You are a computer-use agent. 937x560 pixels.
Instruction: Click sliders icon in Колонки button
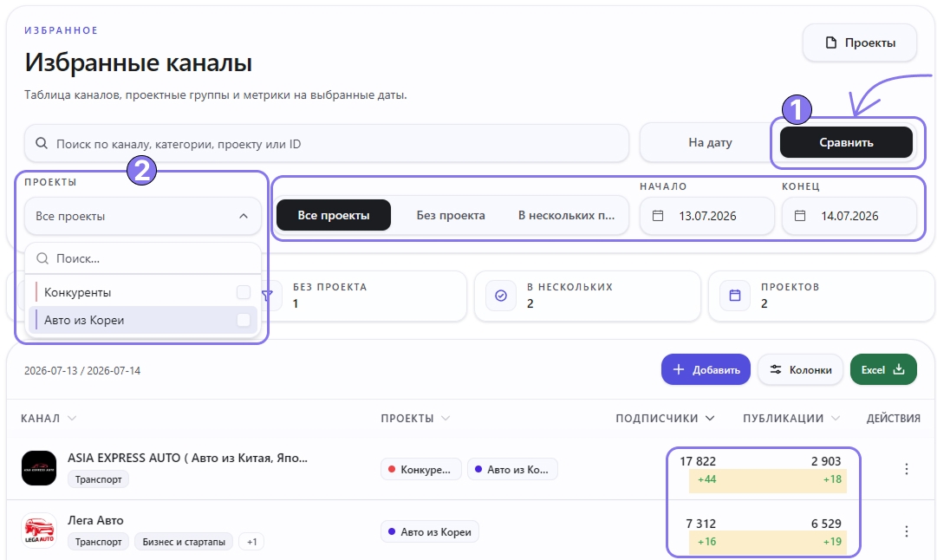[x=776, y=369]
